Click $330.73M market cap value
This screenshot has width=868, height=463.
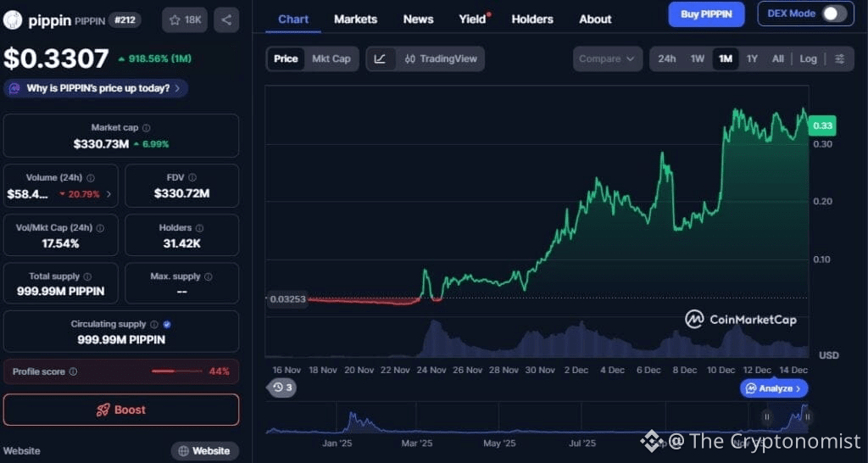[101, 144]
